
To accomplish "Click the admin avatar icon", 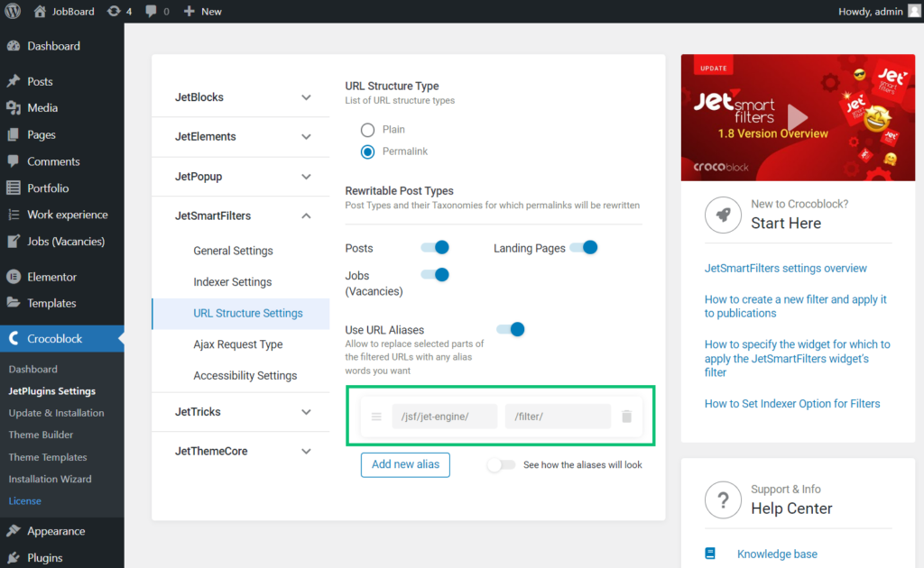I will coord(915,11).
